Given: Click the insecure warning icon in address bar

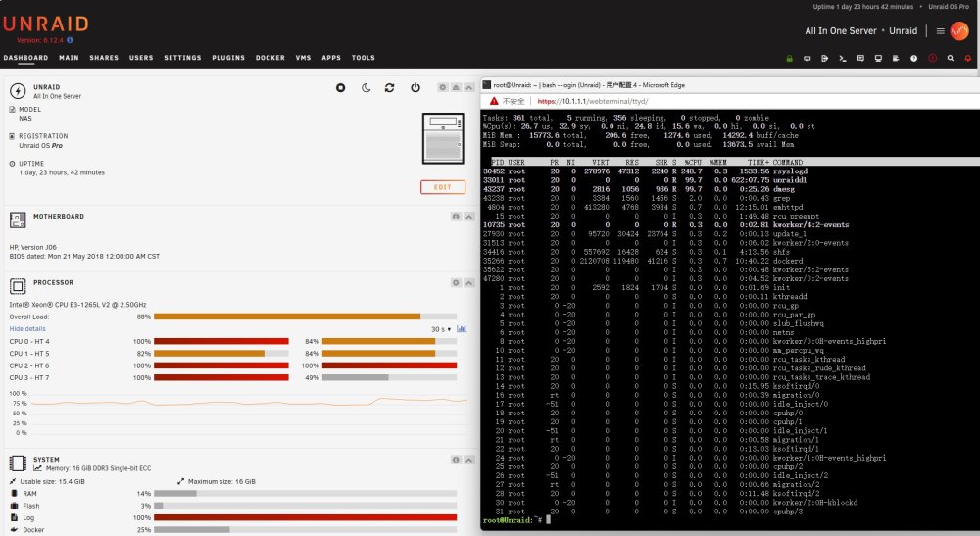Looking at the screenshot, I should coord(494,101).
